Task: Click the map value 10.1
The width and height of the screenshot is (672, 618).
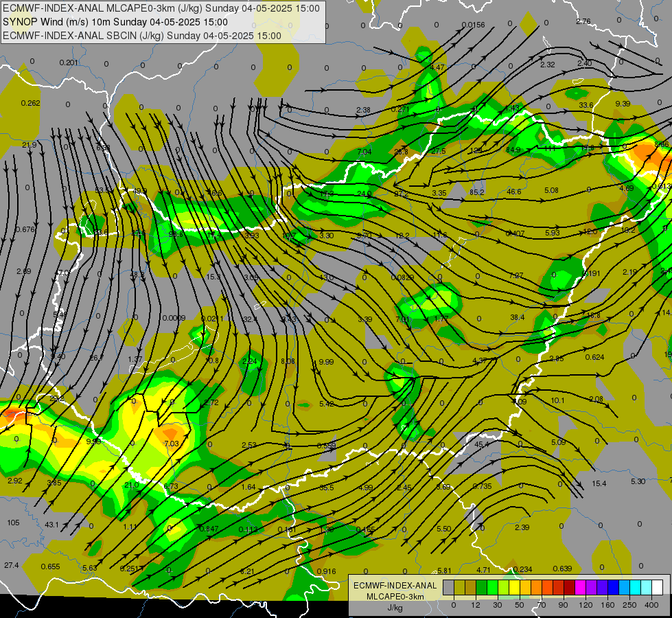Action: pos(557,400)
